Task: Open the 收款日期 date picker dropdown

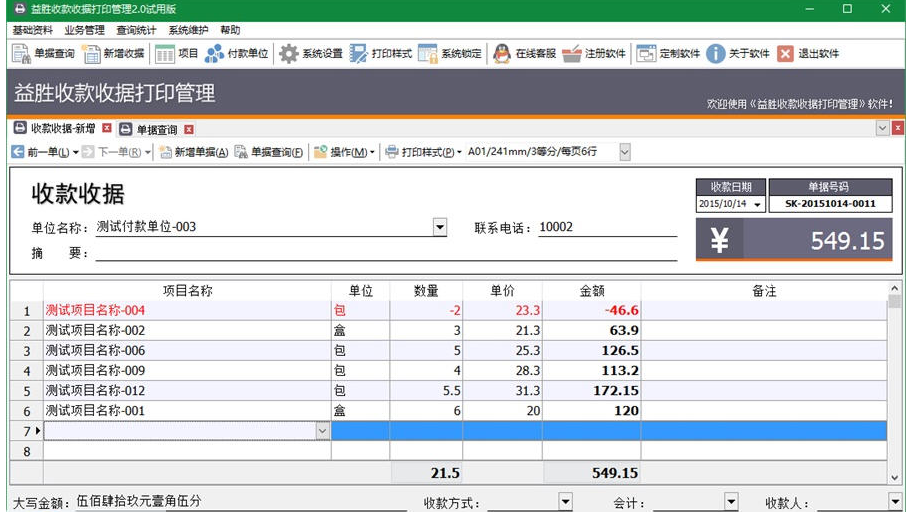Action: [757, 205]
